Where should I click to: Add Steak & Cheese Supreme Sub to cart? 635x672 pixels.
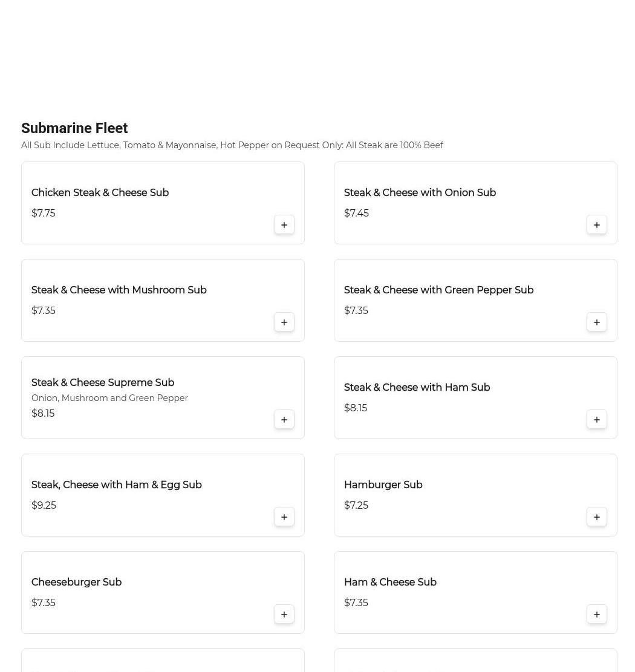tap(284, 420)
